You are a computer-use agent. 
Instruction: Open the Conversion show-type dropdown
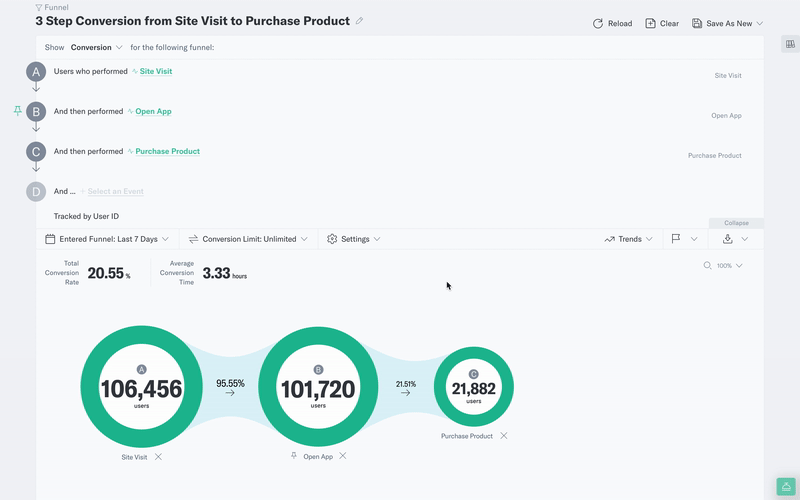[x=96, y=47]
